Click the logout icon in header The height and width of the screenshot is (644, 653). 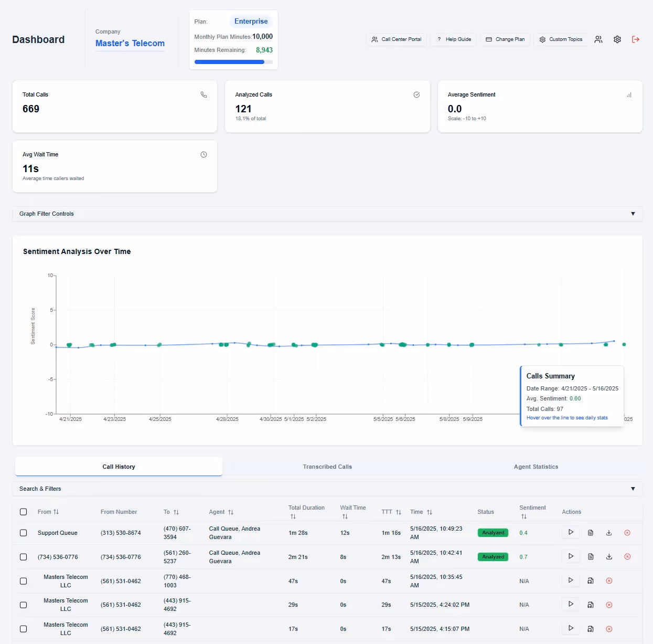tap(636, 39)
